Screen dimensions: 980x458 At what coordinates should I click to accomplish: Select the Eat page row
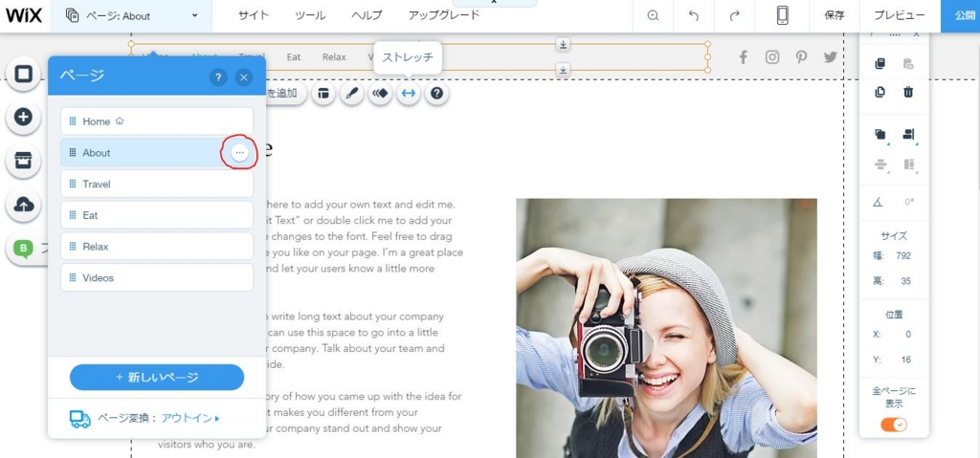[157, 215]
